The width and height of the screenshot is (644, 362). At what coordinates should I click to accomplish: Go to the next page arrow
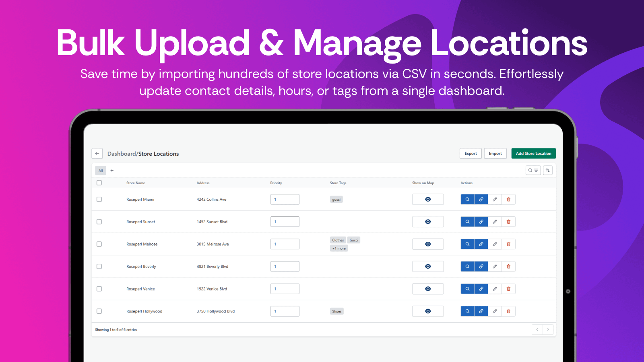[548, 330]
